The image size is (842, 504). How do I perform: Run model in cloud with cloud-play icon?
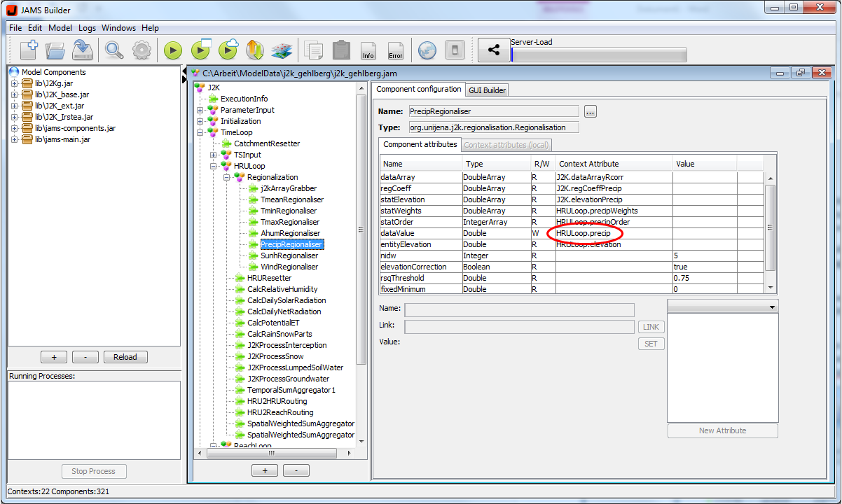228,50
